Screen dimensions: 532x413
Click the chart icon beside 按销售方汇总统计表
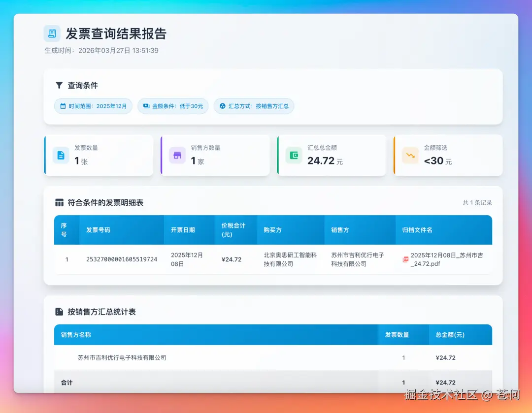(x=59, y=312)
